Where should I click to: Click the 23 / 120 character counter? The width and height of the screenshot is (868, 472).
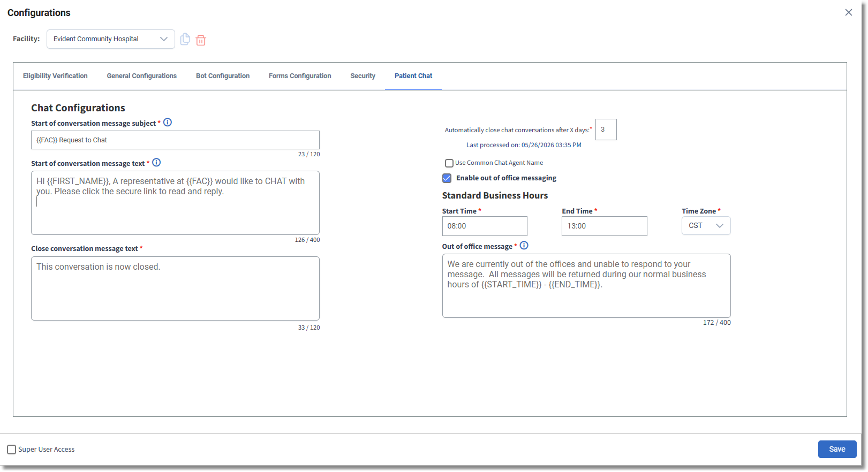pyautogui.click(x=309, y=154)
